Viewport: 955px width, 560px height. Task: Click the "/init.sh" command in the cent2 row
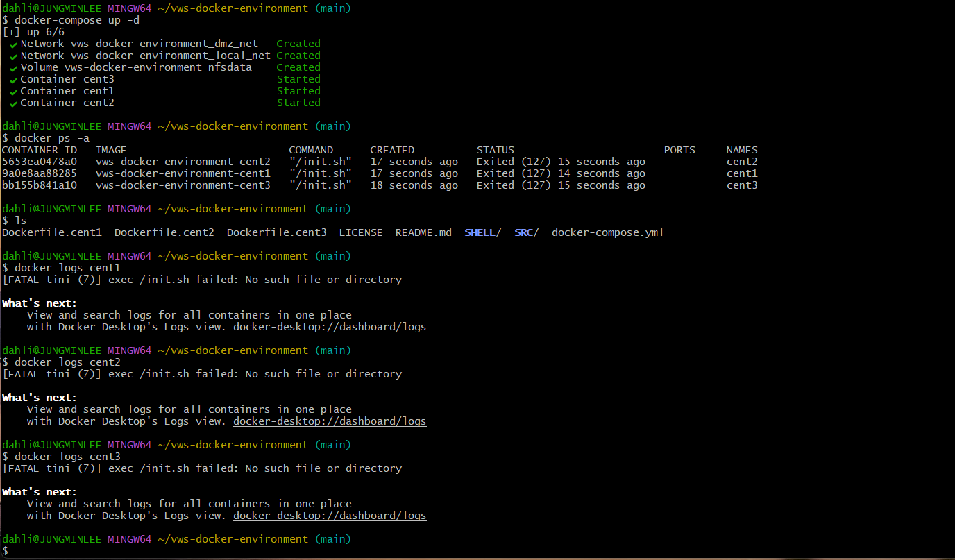(321, 162)
